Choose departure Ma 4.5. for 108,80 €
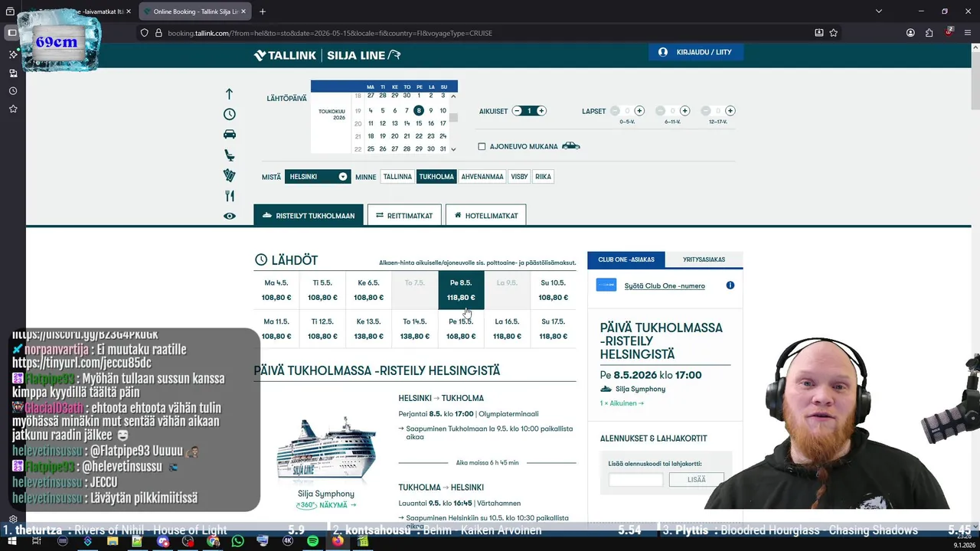 pos(276,290)
